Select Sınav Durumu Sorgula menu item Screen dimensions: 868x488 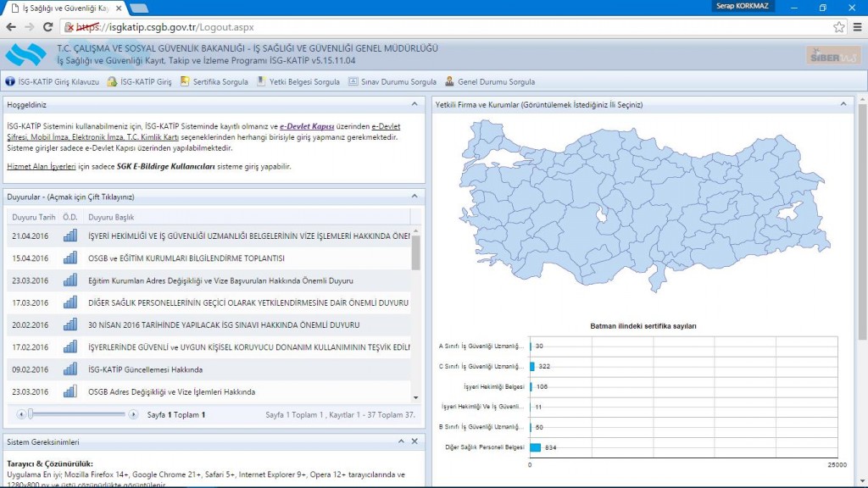[392, 81]
